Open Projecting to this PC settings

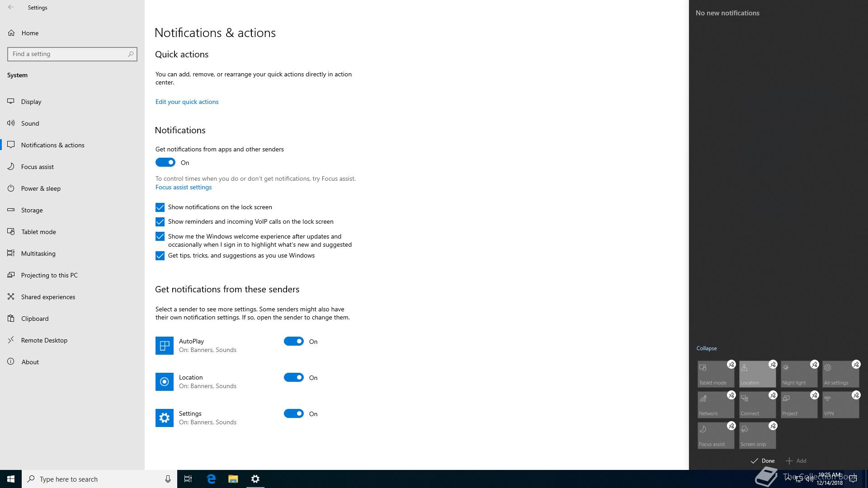pyautogui.click(x=72, y=275)
